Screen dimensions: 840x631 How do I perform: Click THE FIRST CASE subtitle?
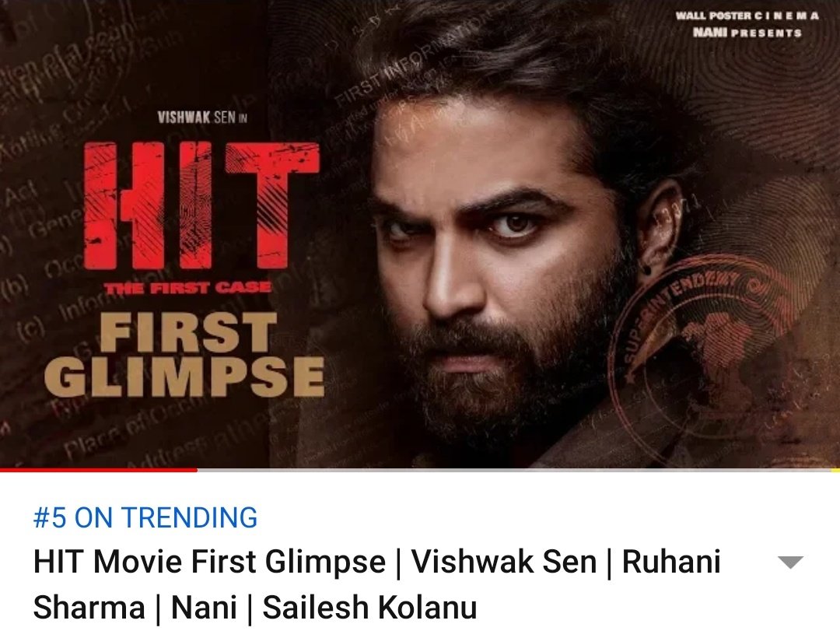[188, 288]
